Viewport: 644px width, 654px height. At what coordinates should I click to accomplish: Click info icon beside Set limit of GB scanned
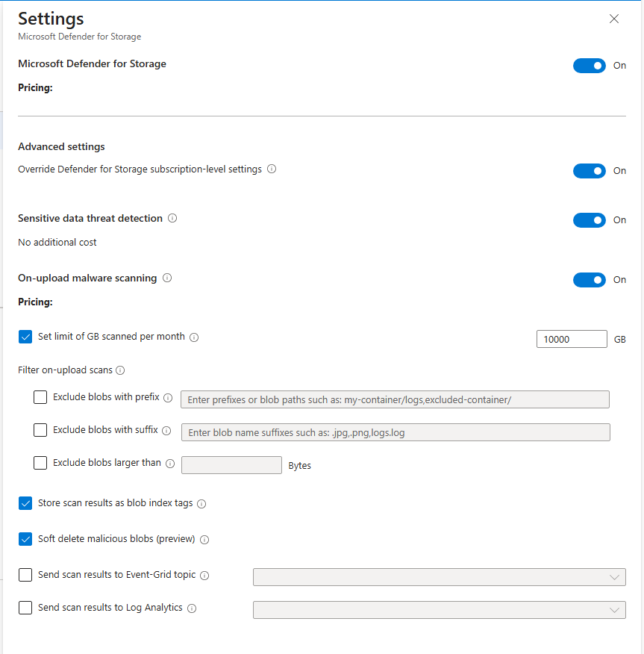[x=194, y=337]
